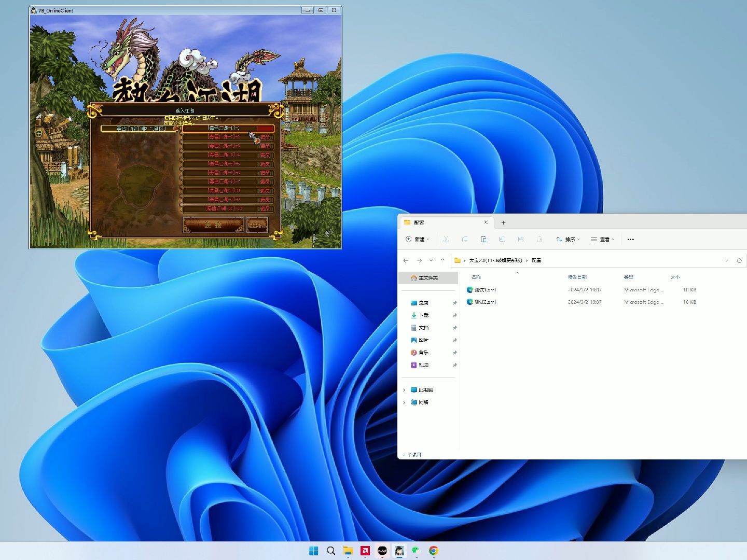Viewport: 747px width, 560px height.
Task: Click the delete trash icon in Explorer
Action: (x=539, y=239)
